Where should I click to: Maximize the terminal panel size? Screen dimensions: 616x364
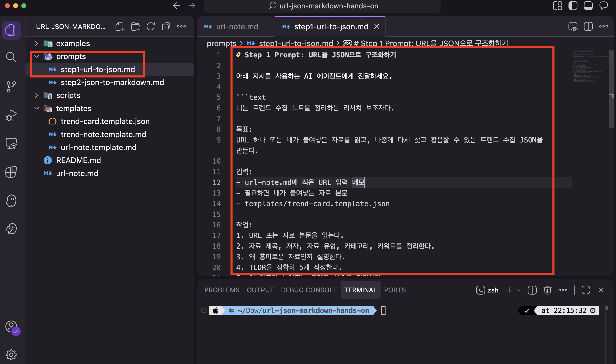(586, 290)
